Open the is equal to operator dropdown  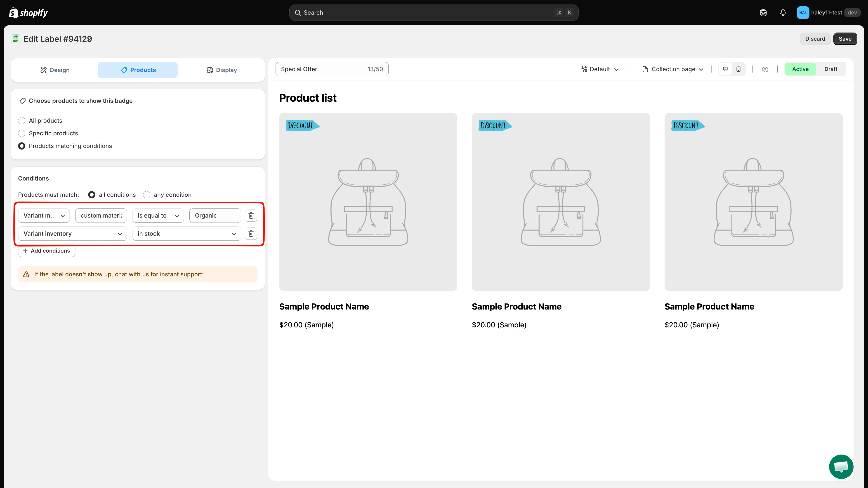pos(158,216)
